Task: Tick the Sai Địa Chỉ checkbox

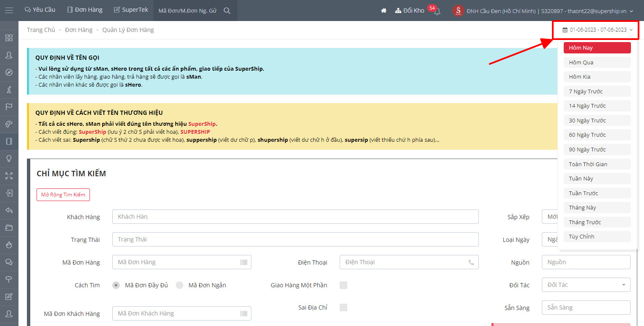Action: coord(343,307)
